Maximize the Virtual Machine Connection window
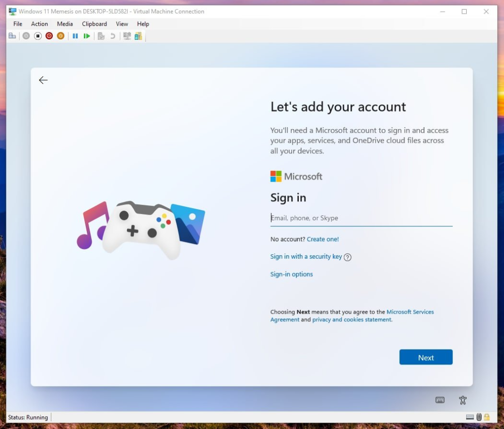The width and height of the screenshot is (504, 429). click(x=464, y=12)
